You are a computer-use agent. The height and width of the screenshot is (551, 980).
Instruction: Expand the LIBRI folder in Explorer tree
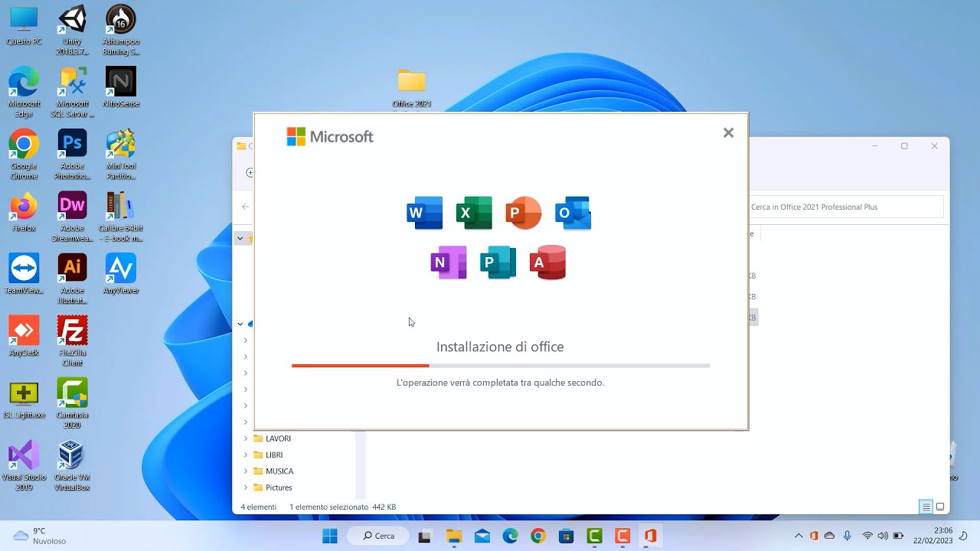pos(246,455)
